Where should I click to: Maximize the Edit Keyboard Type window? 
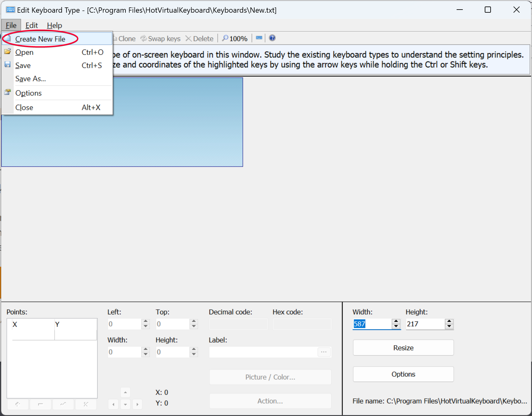[488, 10]
